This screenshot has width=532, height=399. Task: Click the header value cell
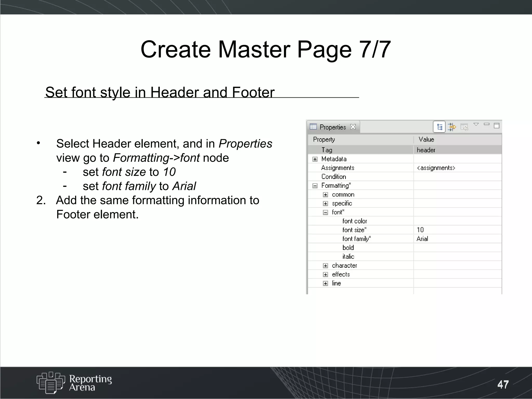pyautogui.click(x=457, y=150)
